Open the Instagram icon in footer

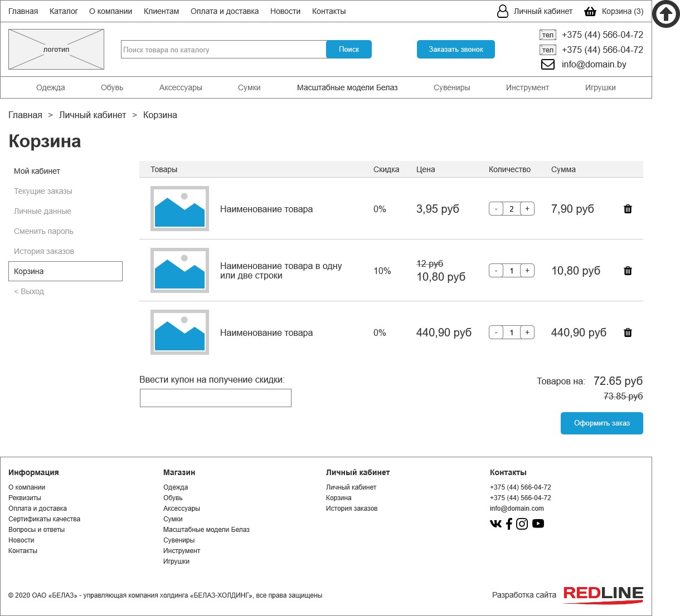(x=522, y=524)
